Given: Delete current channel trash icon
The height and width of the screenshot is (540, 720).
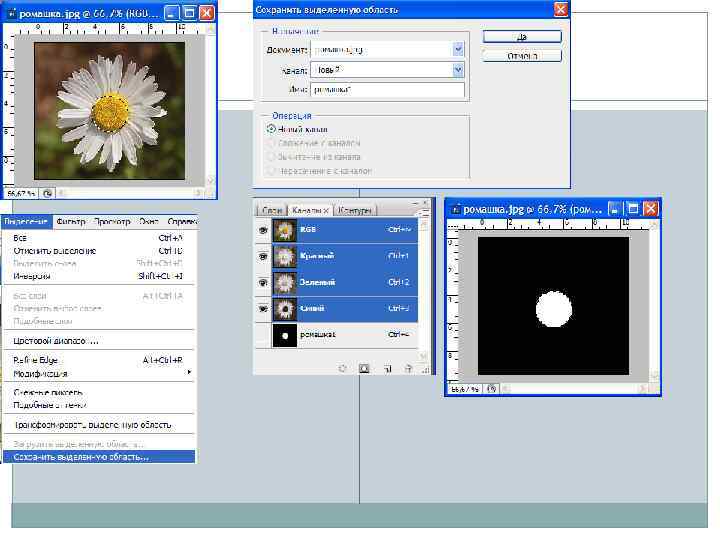Looking at the screenshot, I should coord(408,368).
